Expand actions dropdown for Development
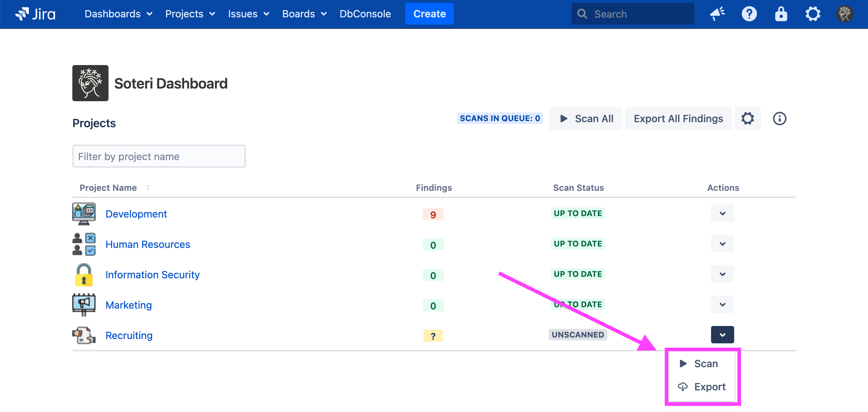Image resolution: width=868 pixels, height=412 pixels. [722, 214]
